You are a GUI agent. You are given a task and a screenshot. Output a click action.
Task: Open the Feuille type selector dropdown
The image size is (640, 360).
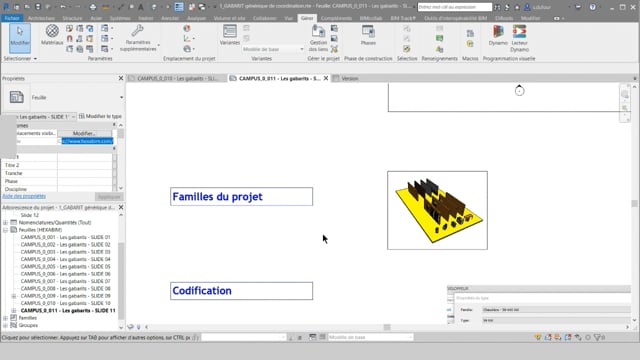[x=121, y=98]
